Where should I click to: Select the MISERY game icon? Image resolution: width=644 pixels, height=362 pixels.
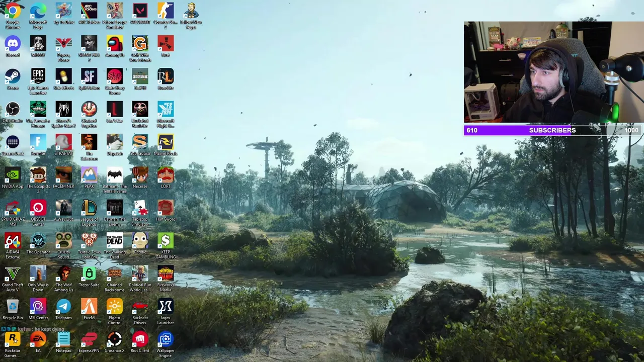38,46
